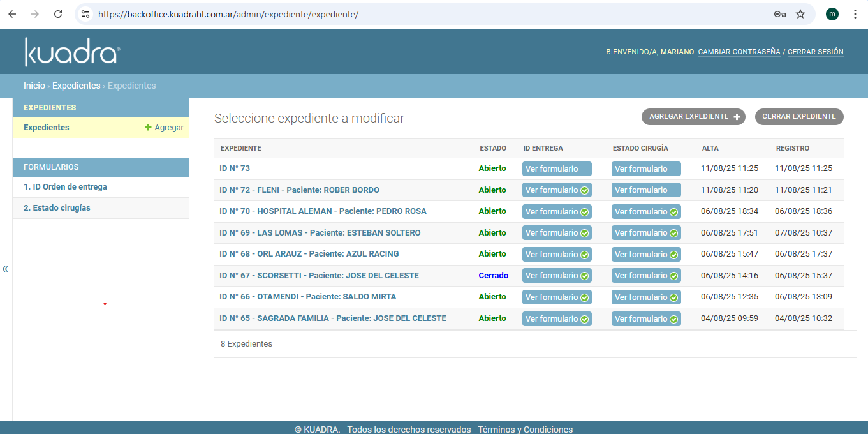Reload the page with browser refresh icon
Image resolution: width=868 pixels, height=434 pixels.
tap(58, 14)
